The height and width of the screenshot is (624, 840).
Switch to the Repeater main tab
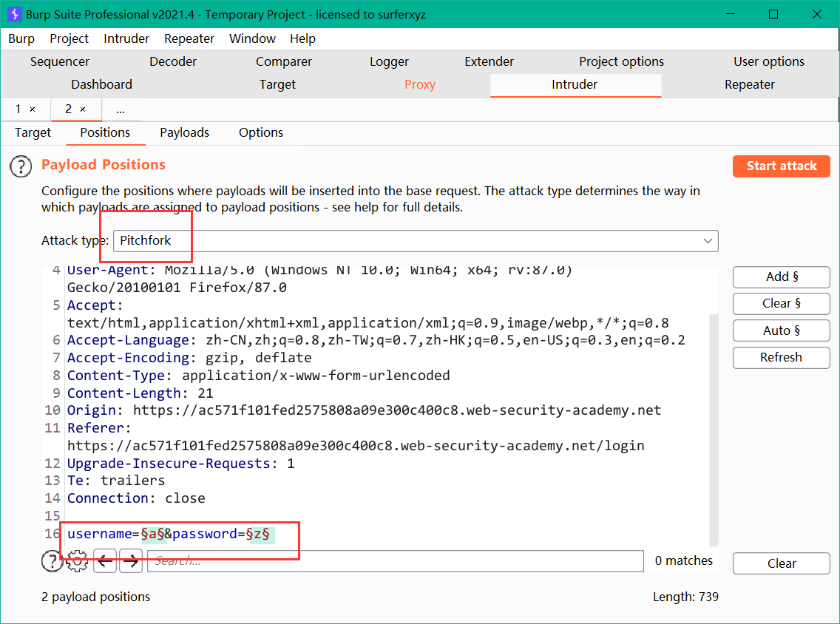pos(750,84)
